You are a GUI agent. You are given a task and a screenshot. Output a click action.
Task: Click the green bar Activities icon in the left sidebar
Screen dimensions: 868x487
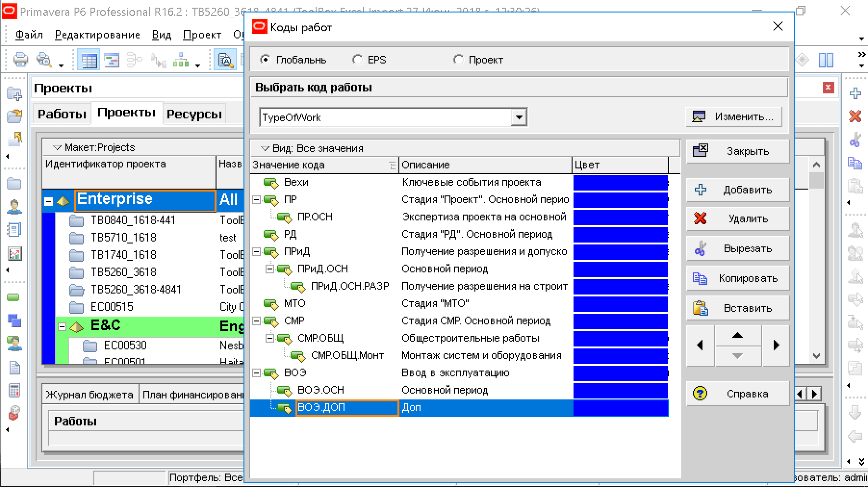(x=13, y=297)
